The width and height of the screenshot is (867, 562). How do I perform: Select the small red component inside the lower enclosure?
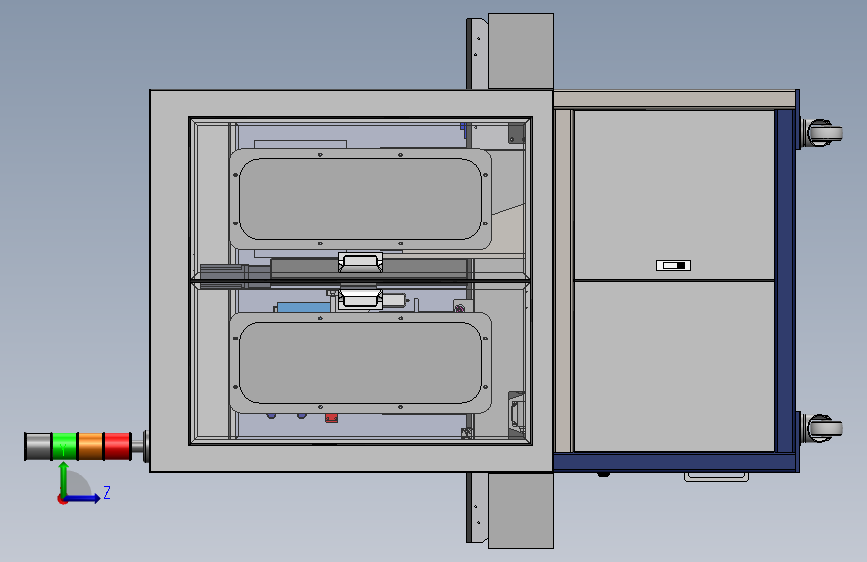click(331, 418)
